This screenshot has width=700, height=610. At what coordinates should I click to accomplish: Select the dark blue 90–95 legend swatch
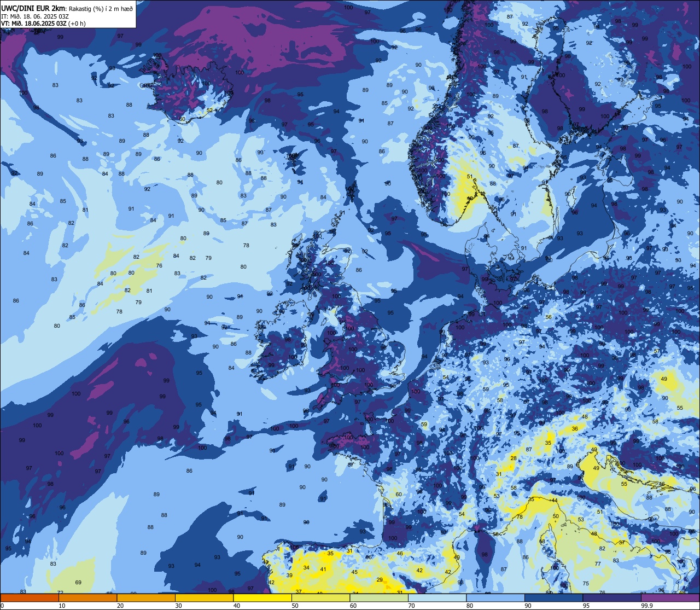553,598
